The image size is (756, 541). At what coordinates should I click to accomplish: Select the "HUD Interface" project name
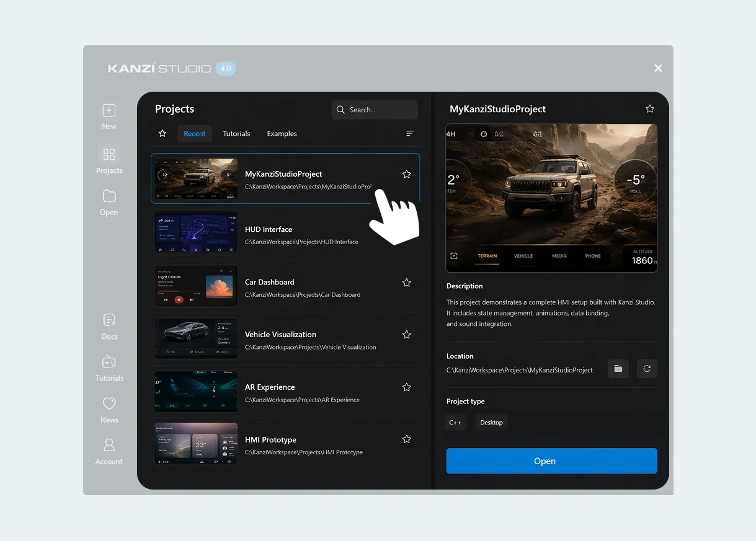tap(269, 229)
